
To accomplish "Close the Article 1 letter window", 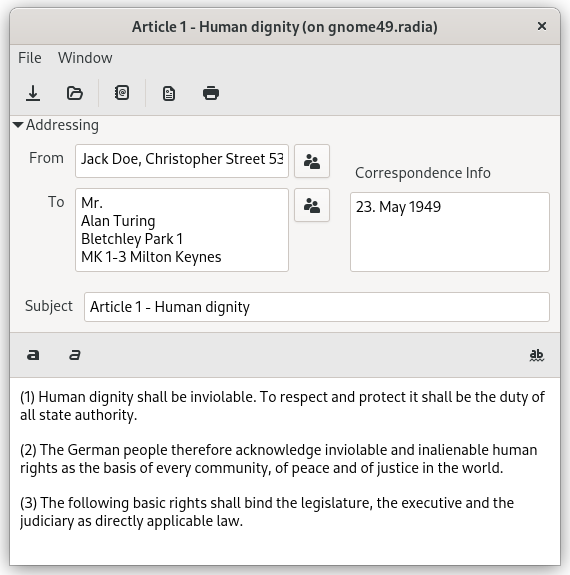I will [542, 26].
